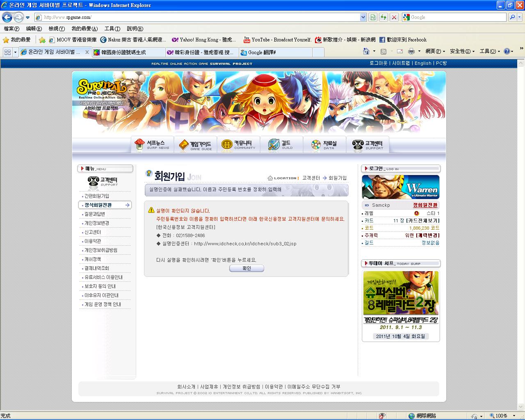Stop loading with the red X icon

coord(394,17)
